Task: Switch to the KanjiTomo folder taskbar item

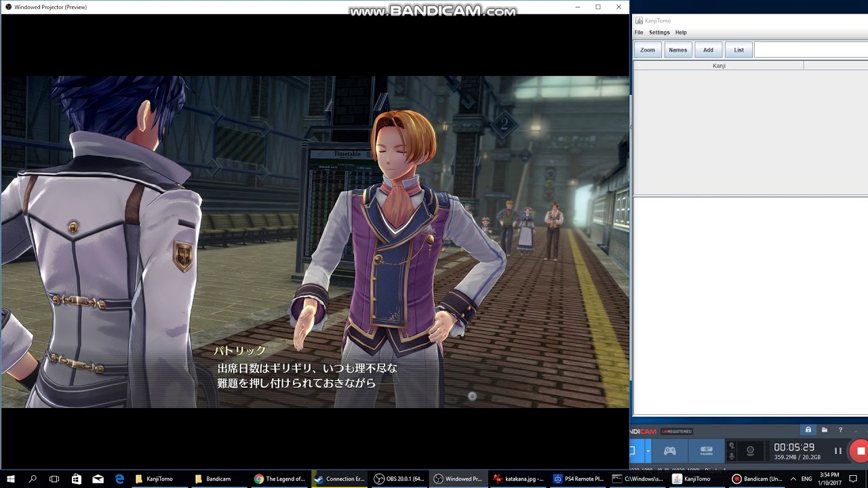Action: (x=159, y=479)
